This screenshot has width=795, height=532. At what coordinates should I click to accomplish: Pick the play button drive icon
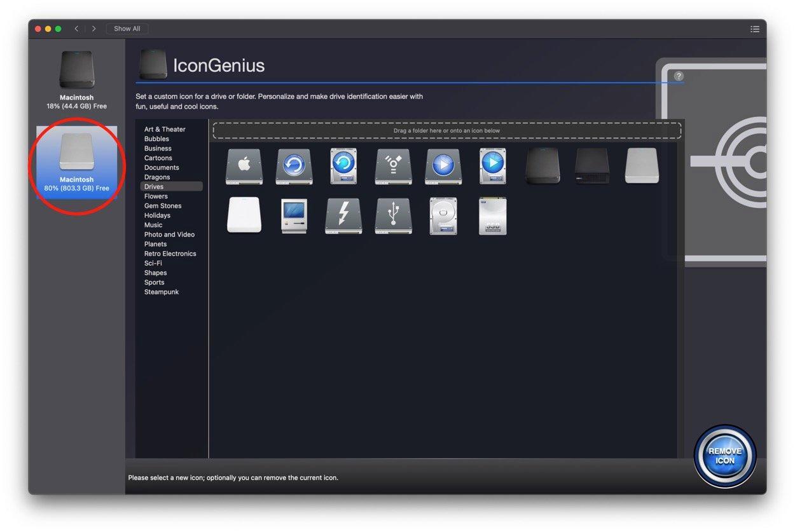tap(443, 165)
